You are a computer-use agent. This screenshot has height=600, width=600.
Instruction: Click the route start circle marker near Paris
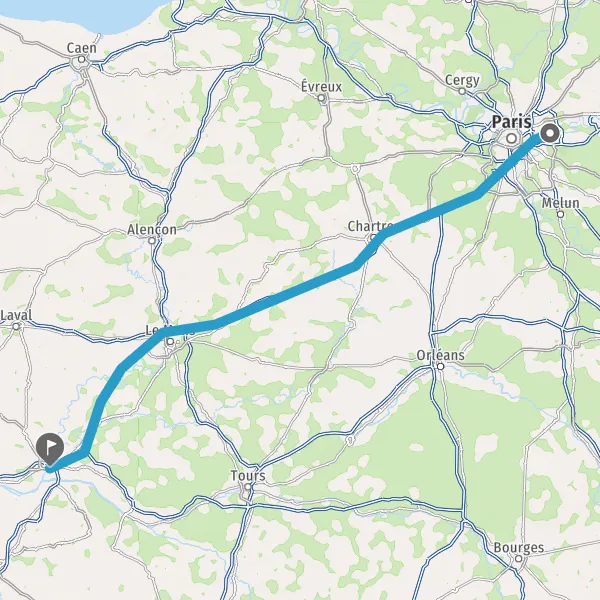(x=550, y=134)
